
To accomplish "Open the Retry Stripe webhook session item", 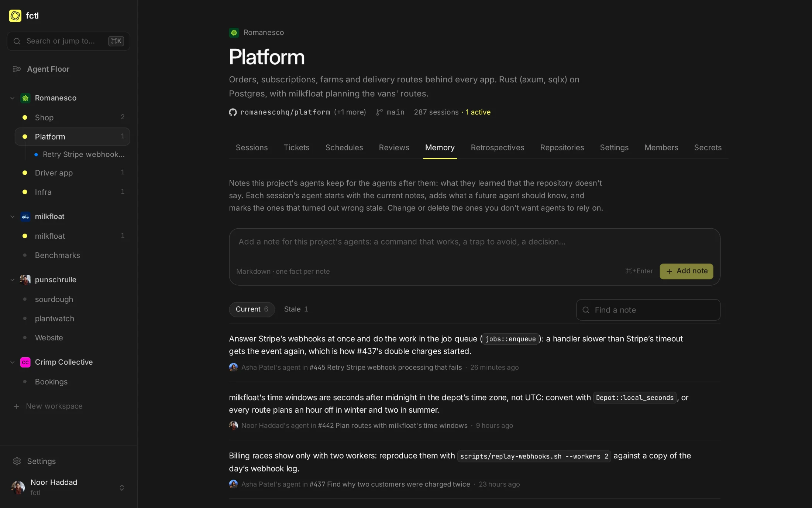I will coord(80,154).
